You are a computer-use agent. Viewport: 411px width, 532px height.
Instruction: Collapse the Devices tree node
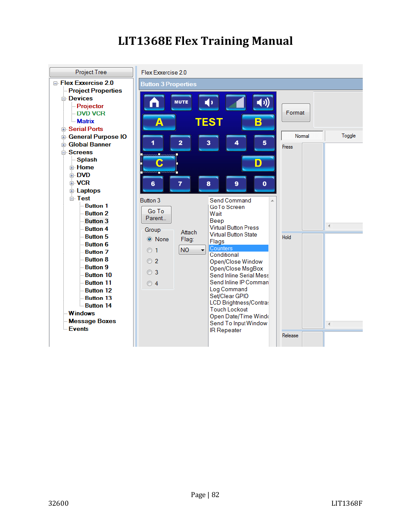pos(64,99)
